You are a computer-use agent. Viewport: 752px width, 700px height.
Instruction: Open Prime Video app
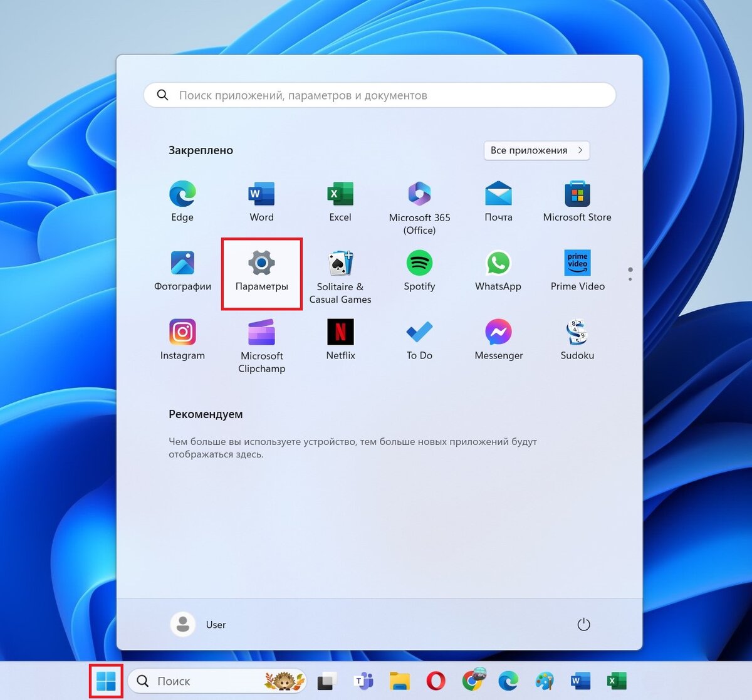click(577, 270)
